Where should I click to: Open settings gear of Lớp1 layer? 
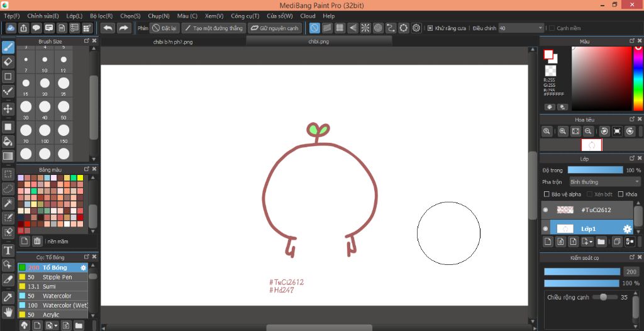pyautogui.click(x=627, y=230)
